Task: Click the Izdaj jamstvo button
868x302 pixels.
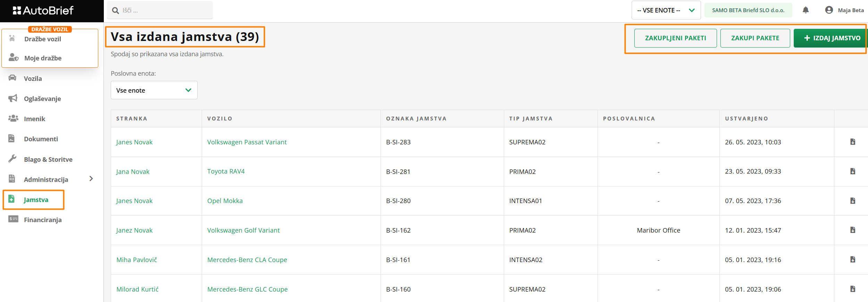Action: click(832, 38)
